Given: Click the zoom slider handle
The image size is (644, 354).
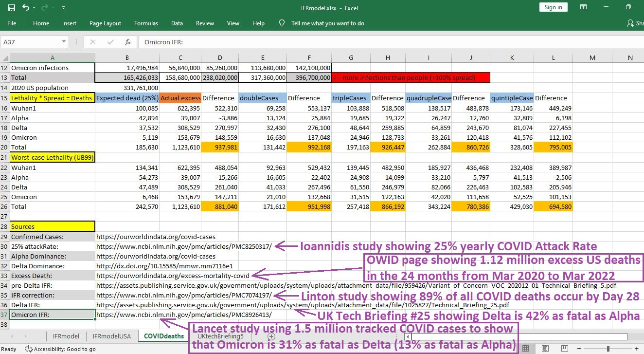Looking at the screenshot, I should tap(608, 349).
